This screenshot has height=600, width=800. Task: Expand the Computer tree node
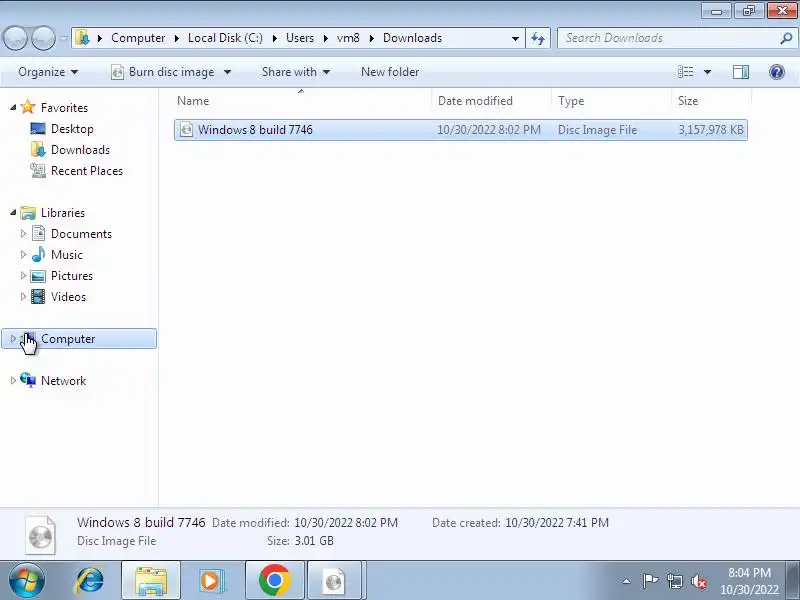click(x=13, y=338)
